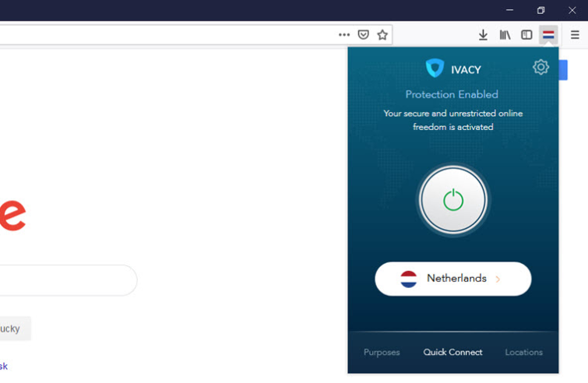Open Ivacy settings gear

540,68
